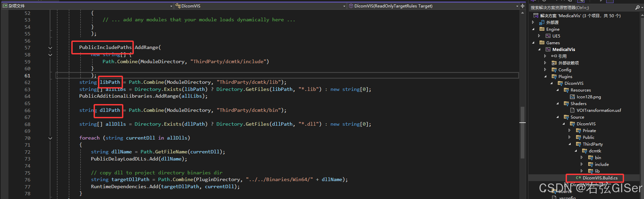644x199 pixels.
Task: Click the Resources filter folder icon
Action: 566,90
